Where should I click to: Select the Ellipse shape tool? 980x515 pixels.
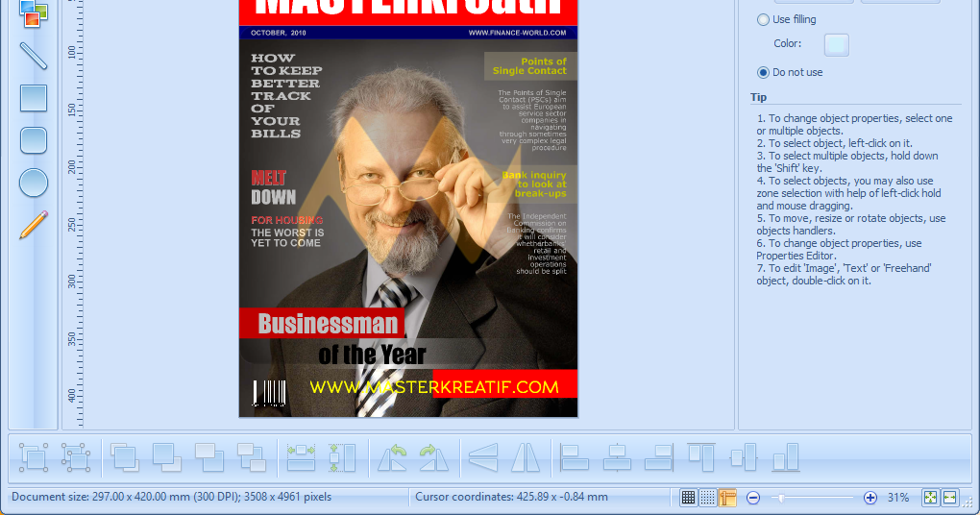[x=33, y=183]
